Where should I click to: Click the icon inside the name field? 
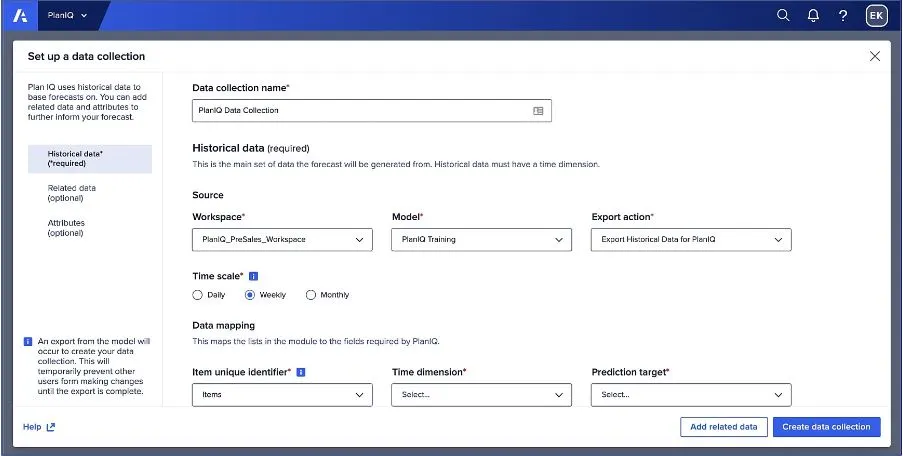pos(538,111)
